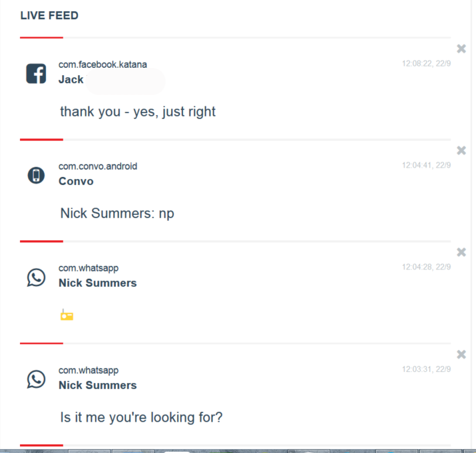Click the WhatsApp icon beside 'Is it me you're looking for?'
This screenshot has height=453, width=476.
pos(36,379)
